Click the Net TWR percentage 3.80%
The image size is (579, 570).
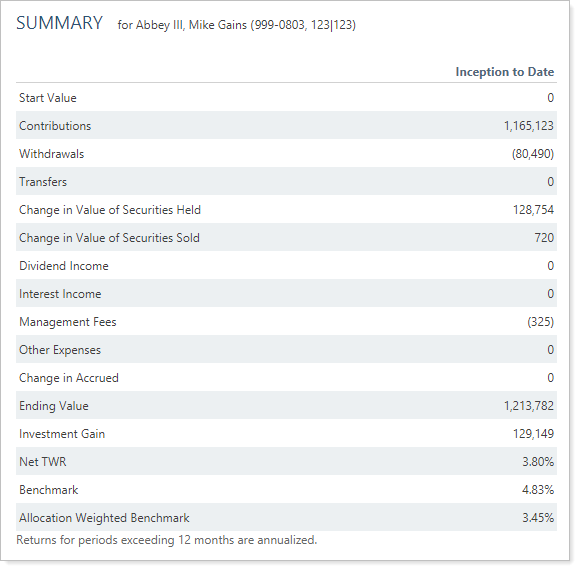(x=538, y=462)
